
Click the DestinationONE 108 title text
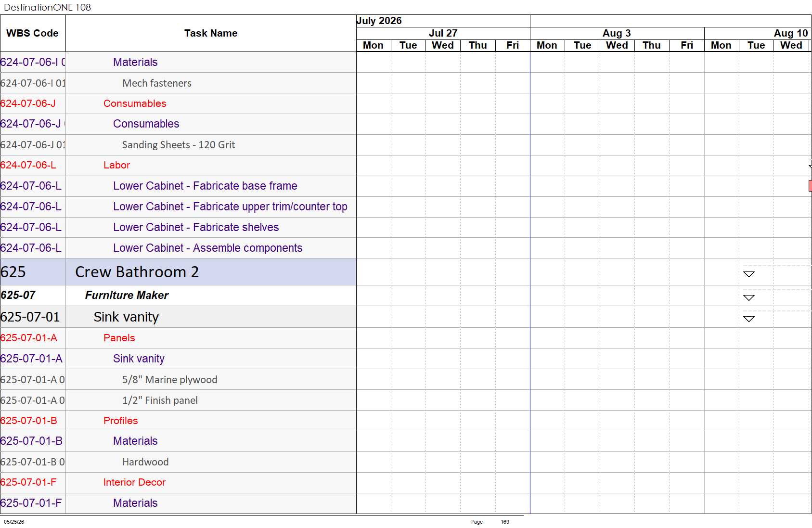coord(47,7)
